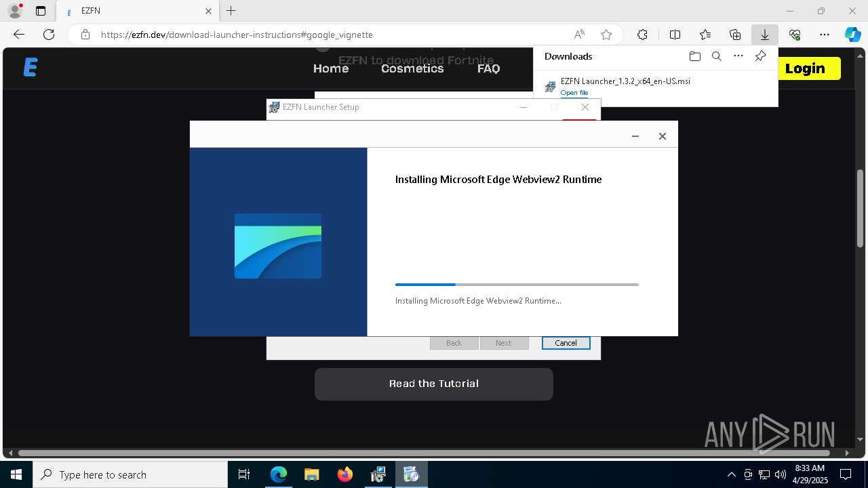868x488 pixels.
Task: Open tab actions menu icon
Action: 41,11
